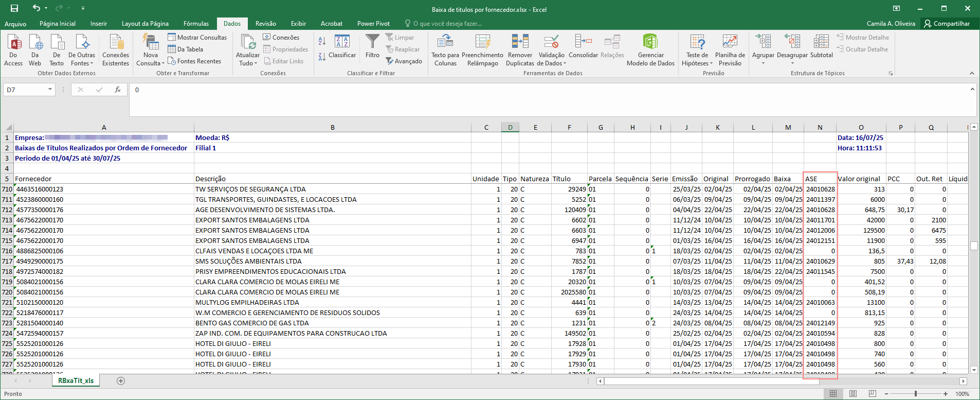Screen dimensions: 980x400
Task: Open Planilha de Previsão
Action: pyautogui.click(x=730, y=50)
